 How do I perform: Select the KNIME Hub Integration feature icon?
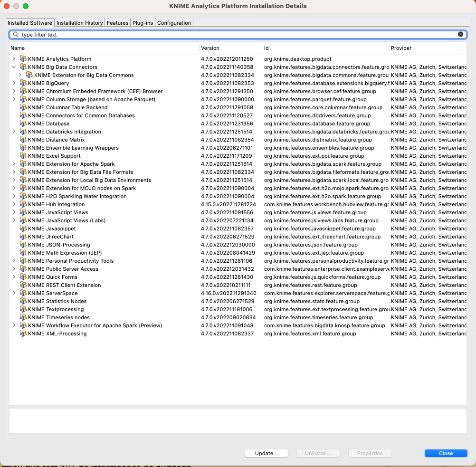(x=23, y=204)
